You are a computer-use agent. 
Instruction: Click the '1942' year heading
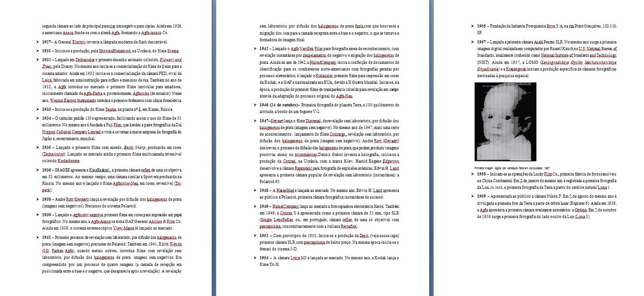(265, 48)
